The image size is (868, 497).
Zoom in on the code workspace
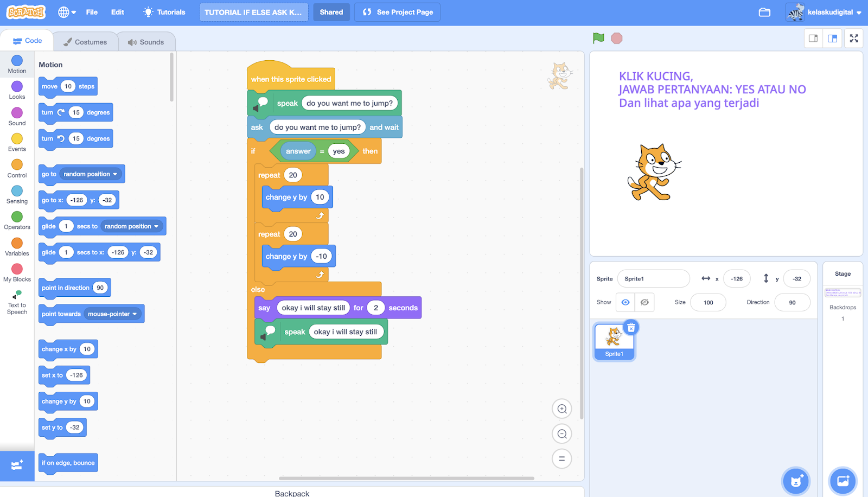point(561,408)
